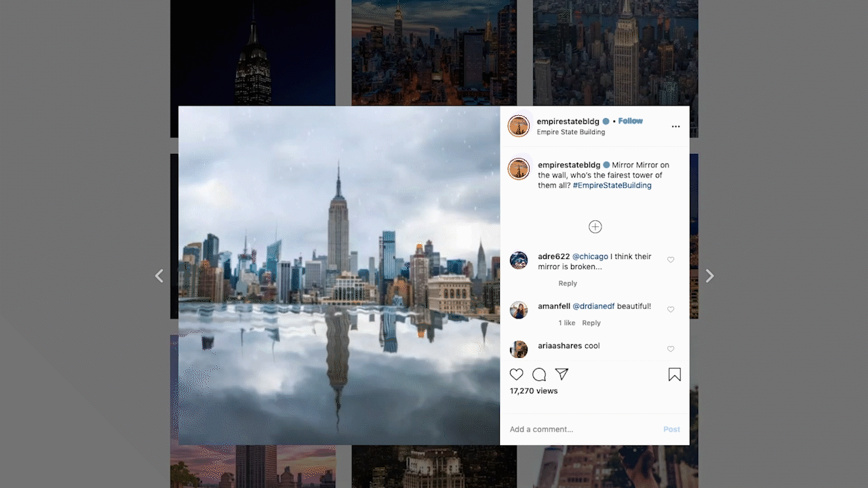Like ariaashares' comment heart
The image size is (868, 488).
point(671,349)
